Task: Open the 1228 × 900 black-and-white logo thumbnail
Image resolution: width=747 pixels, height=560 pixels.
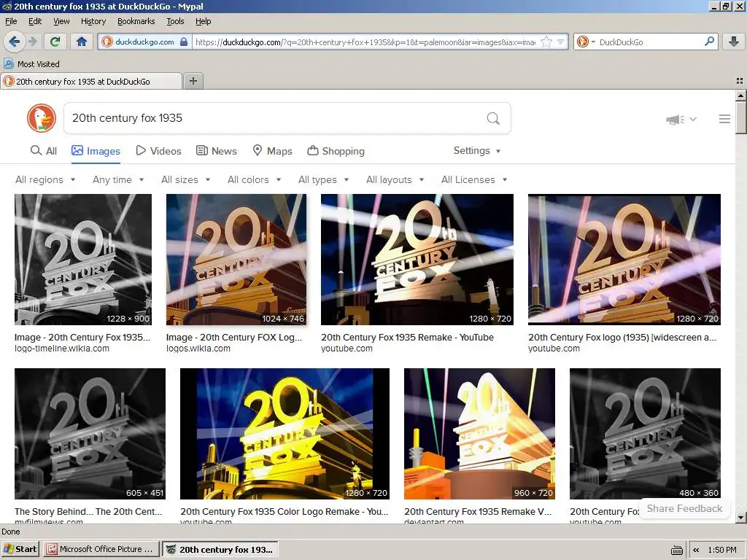Action: (x=83, y=260)
